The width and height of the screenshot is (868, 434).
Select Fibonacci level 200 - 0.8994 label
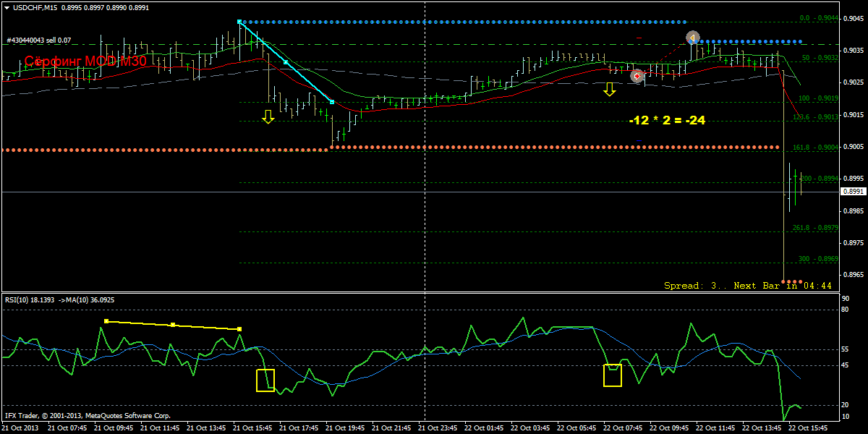coord(819,179)
